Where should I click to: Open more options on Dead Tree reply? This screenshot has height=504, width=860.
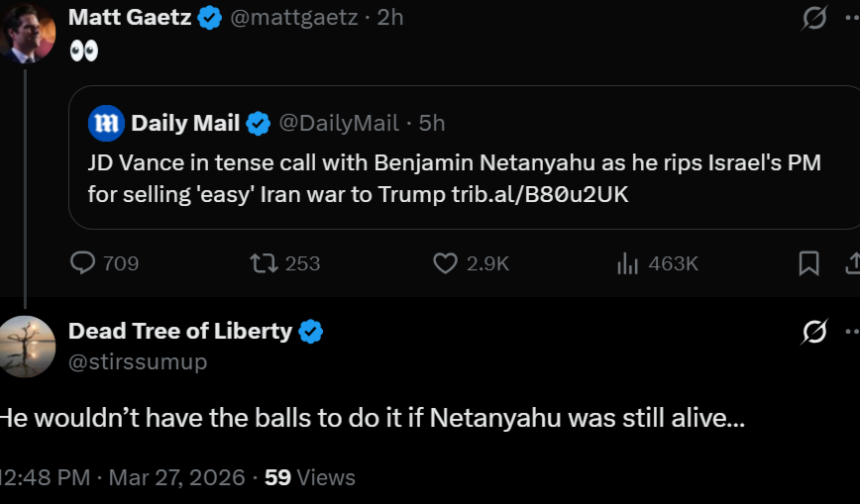coord(852,332)
